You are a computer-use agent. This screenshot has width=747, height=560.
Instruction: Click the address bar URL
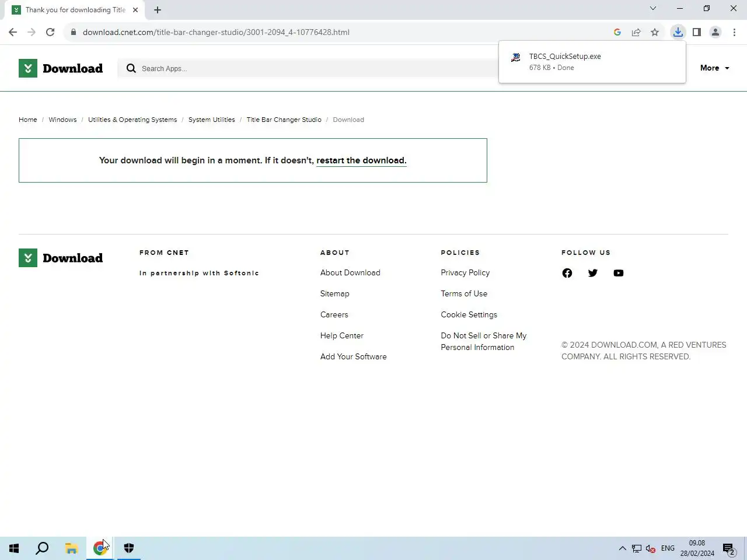[216, 32]
